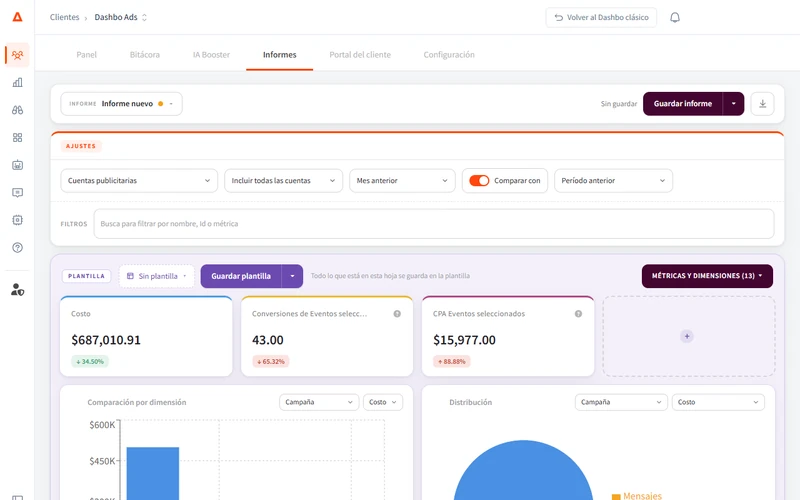The image size is (800, 500).
Task: Open the Incluir todas las cuentas dropdown
Action: [x=283, y=181]
